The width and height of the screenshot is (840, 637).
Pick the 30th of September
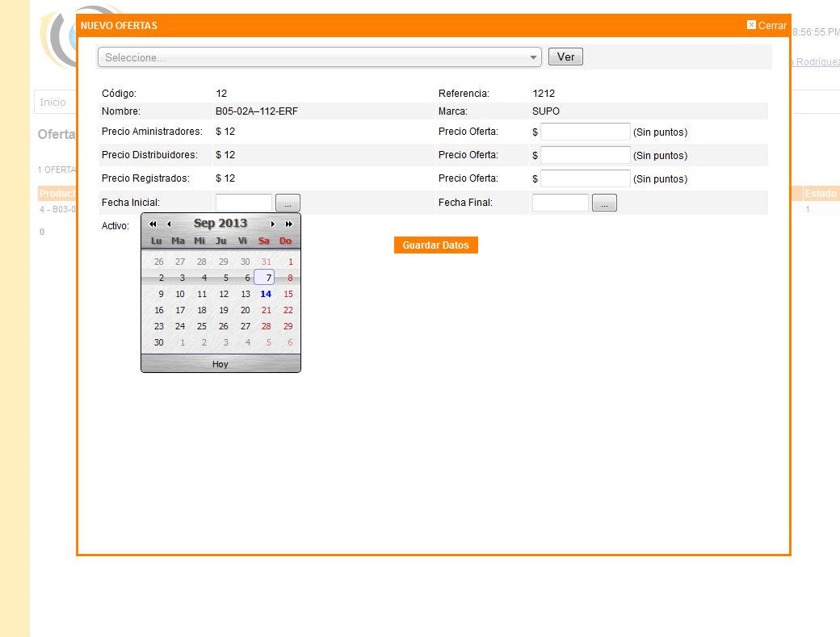click(158, 342)
